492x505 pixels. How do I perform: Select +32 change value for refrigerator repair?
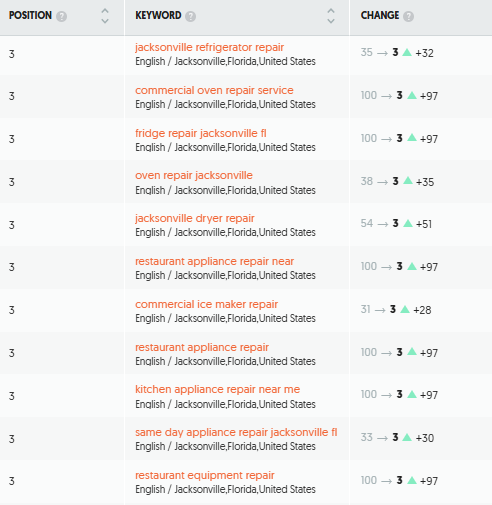[424, 53]
